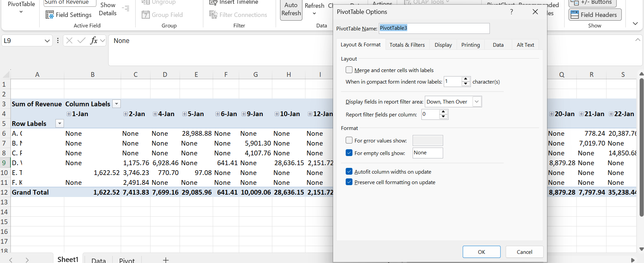644x263 pixels.
Task: Select column A header
Action: [37, 74]
